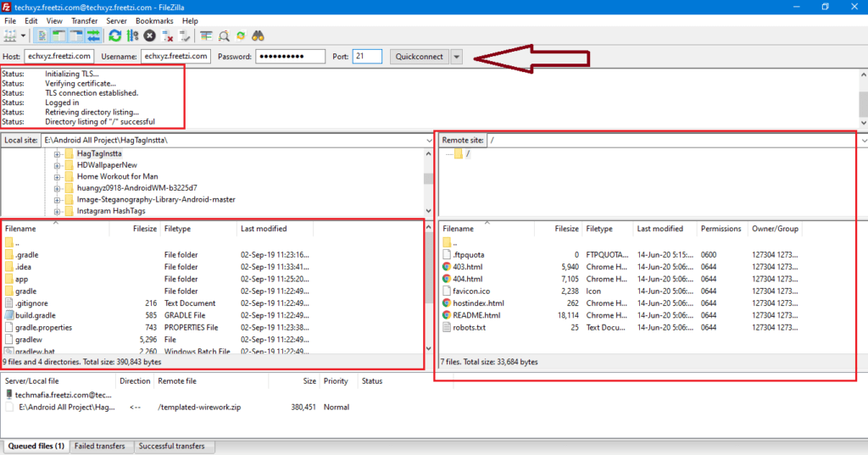Click the Port input field

click(367, 57)
